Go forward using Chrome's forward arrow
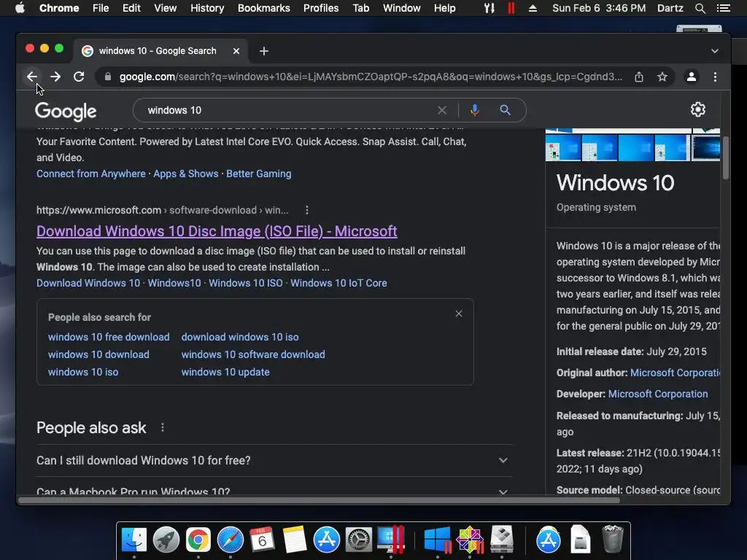The height and width of the screenshot is (560, 747). click(55, 77)
